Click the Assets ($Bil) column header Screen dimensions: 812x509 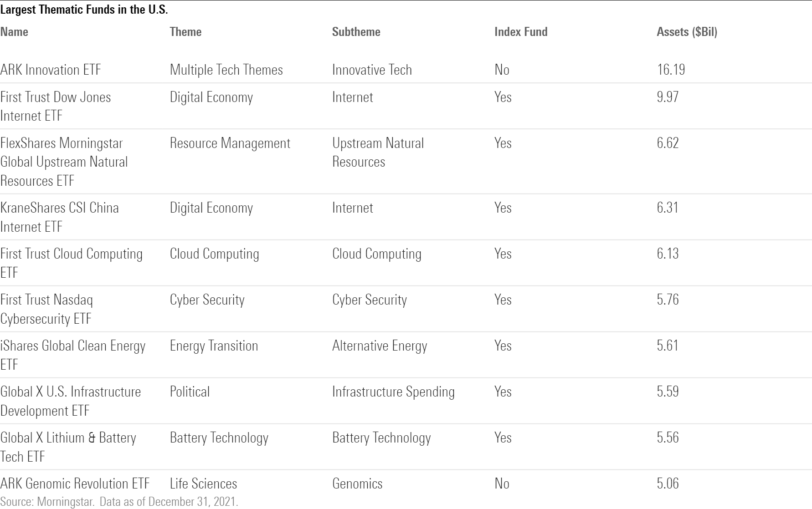click(x=687, y=32)
